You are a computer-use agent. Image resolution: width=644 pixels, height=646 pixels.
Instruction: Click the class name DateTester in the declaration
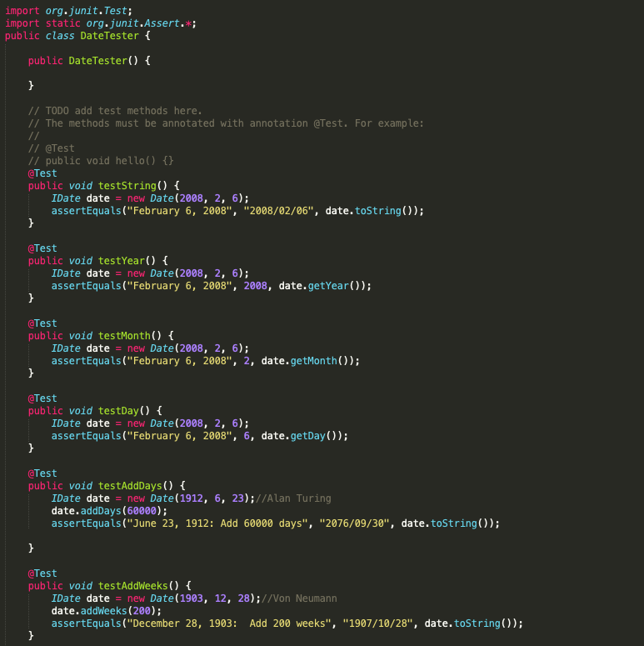(x=109, y=36)
